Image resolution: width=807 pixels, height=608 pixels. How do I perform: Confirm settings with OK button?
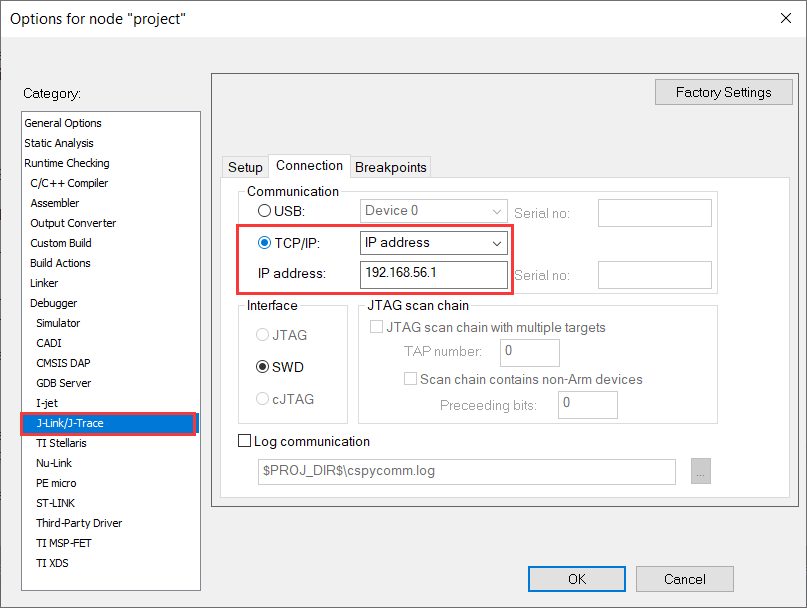tap(577, 579)
